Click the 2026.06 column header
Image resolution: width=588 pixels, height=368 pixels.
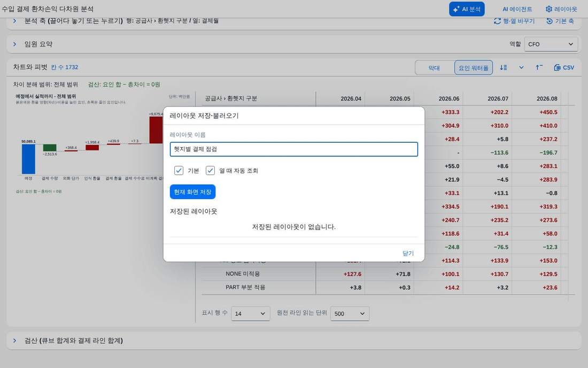click(449, 98)
